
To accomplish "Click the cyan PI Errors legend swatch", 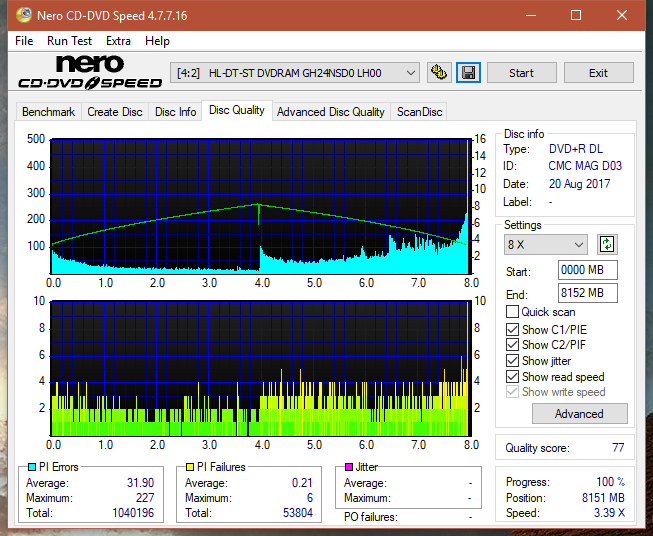I will [32, 467].
